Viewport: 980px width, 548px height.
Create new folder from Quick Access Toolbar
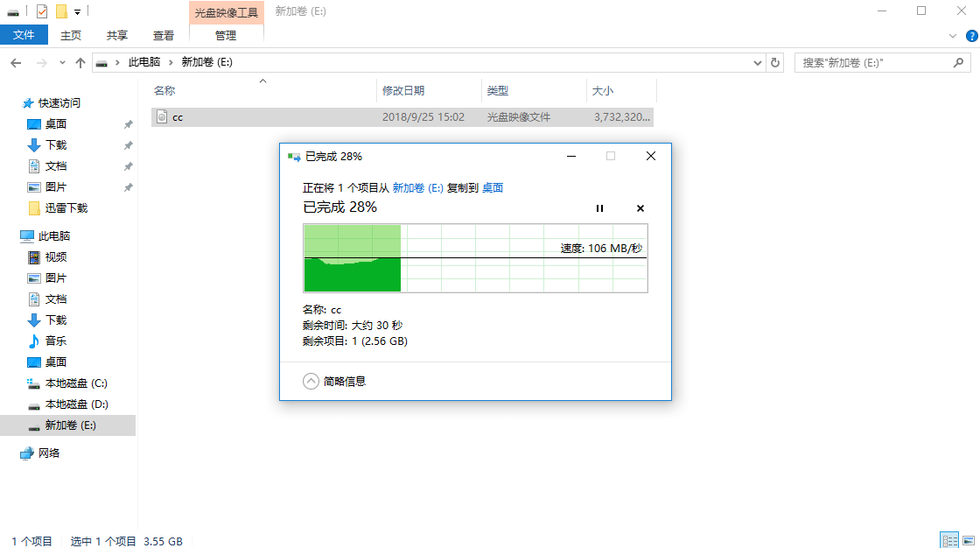pyautogui.click(x=59, y=11)
